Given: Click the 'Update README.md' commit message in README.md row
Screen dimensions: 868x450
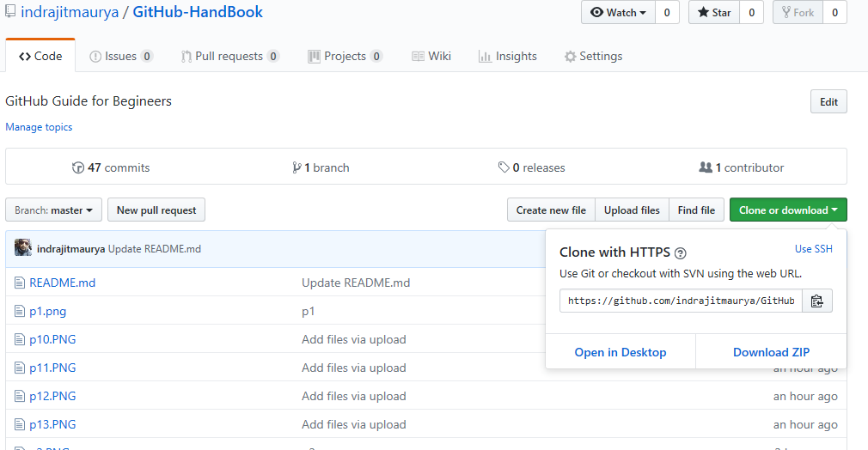Looking at the screenshot, I should click(356, 283).
